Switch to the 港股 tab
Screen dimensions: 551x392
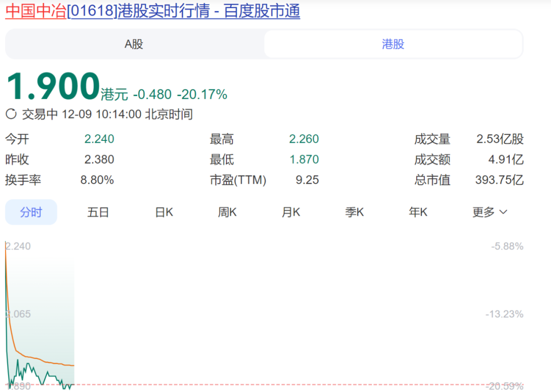click(x=393, y=44)
